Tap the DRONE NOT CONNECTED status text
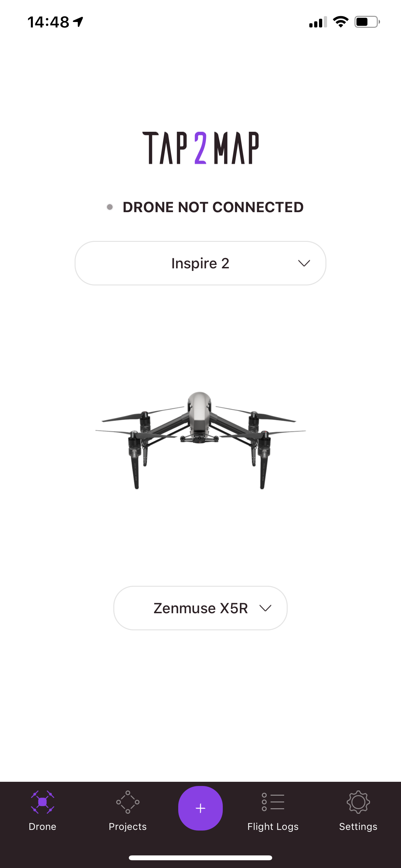401x868 pixels. coord(213,207)
